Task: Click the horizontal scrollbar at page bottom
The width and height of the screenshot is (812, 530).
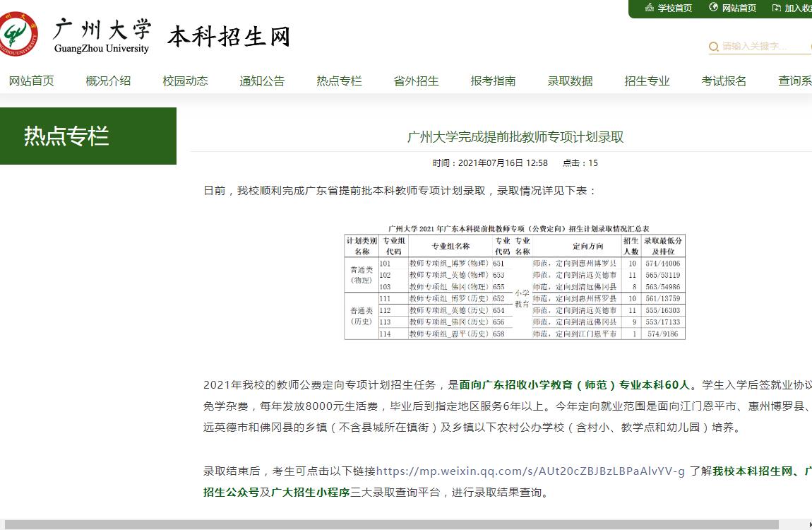Action: coord(406,525)
